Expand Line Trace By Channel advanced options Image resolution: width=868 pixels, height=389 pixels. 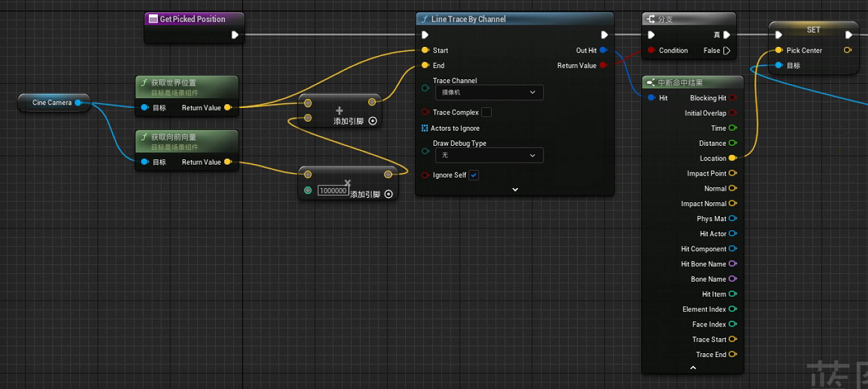[515, 189]
